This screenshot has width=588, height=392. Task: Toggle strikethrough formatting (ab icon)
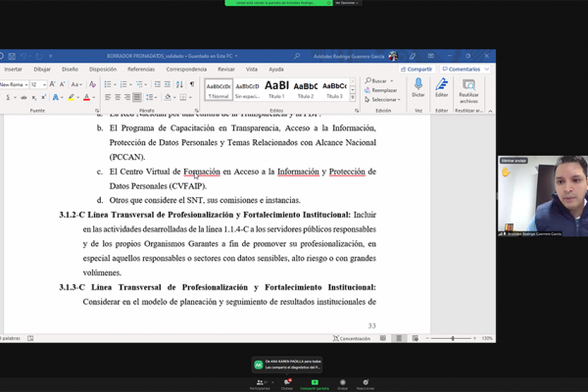point(24,98)
